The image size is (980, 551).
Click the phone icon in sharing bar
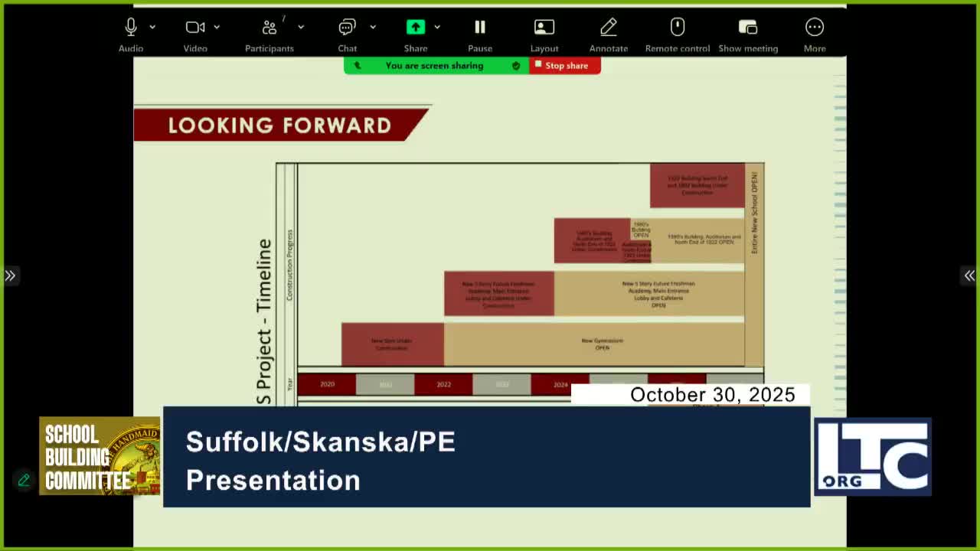pyautogui.click(x=357, y=66)
